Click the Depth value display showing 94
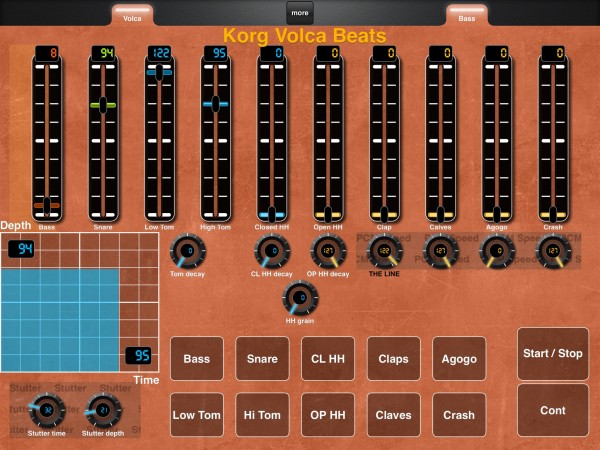 pos(21,249)
